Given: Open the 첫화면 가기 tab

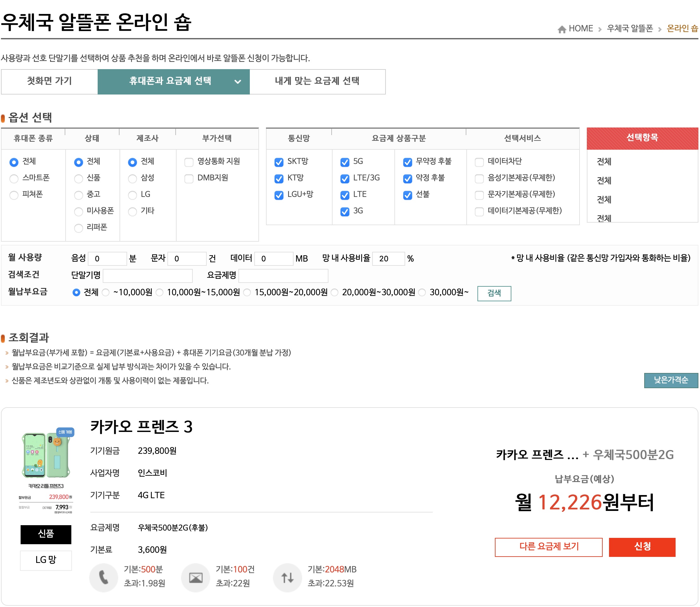Looking at the screenshot, I should pyautogui.click(x=49, y=81).
